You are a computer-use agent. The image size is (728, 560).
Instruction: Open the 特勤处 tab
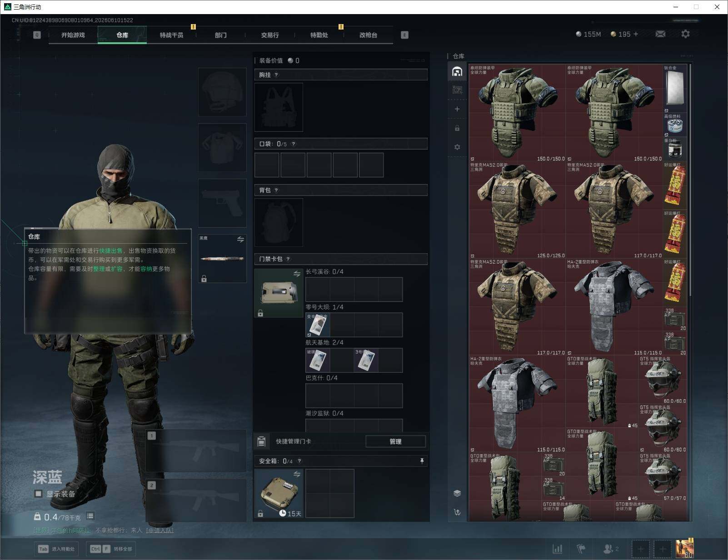tap(319, 35)
